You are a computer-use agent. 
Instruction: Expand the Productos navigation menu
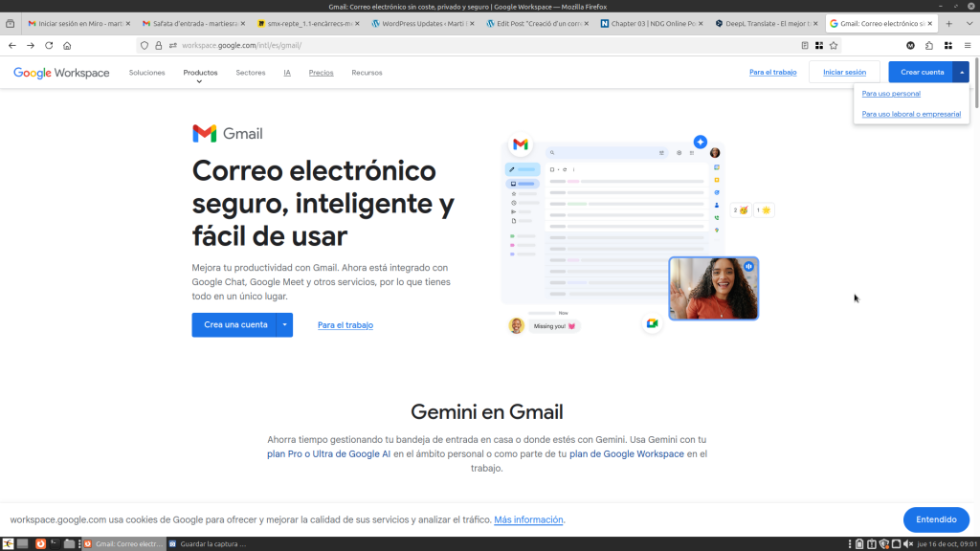[x=200, y=73]
